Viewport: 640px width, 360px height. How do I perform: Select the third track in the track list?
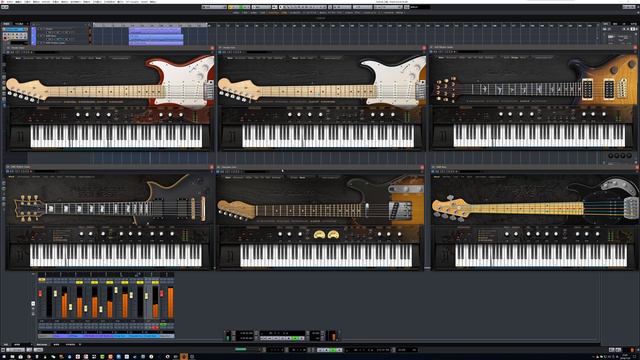[61, 42]
